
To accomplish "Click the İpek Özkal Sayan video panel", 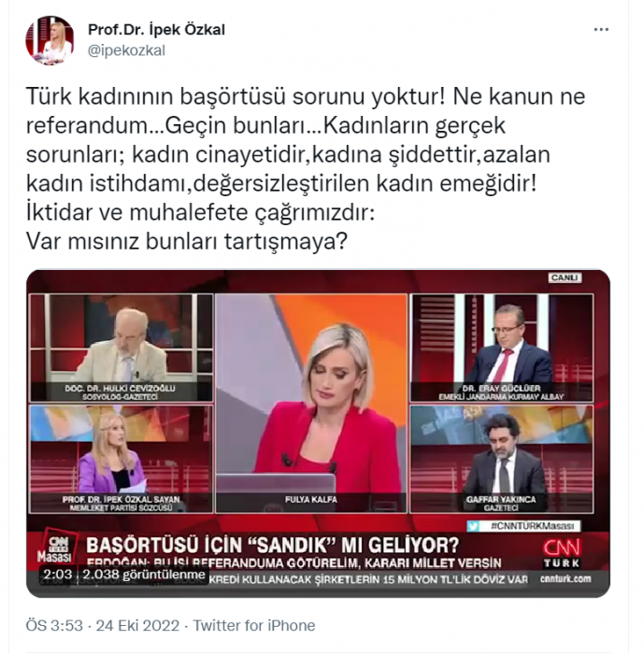I will pos(122,459).
